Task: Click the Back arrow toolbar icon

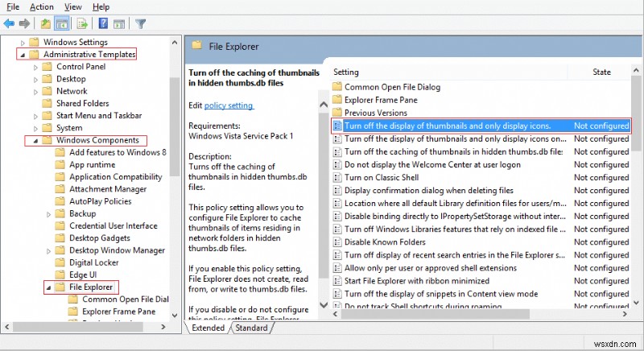Action: coord(9,24)
